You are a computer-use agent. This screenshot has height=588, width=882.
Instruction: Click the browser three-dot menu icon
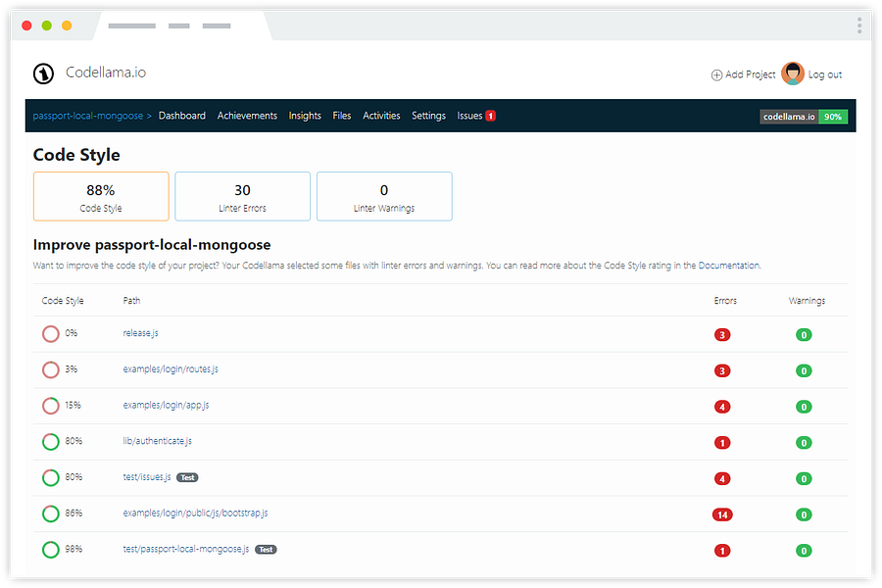click(858, 25)
